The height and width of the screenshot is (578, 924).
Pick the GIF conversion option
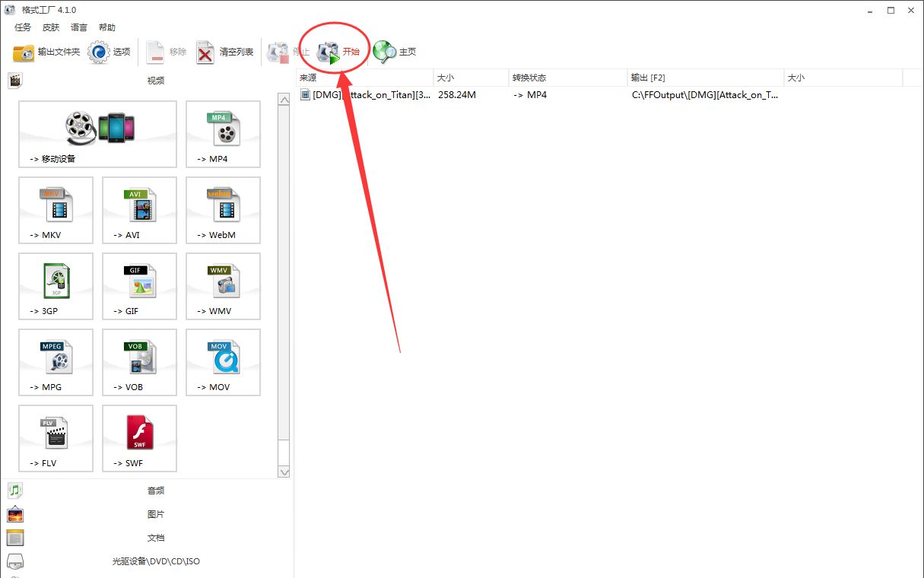tap(139, 286)
